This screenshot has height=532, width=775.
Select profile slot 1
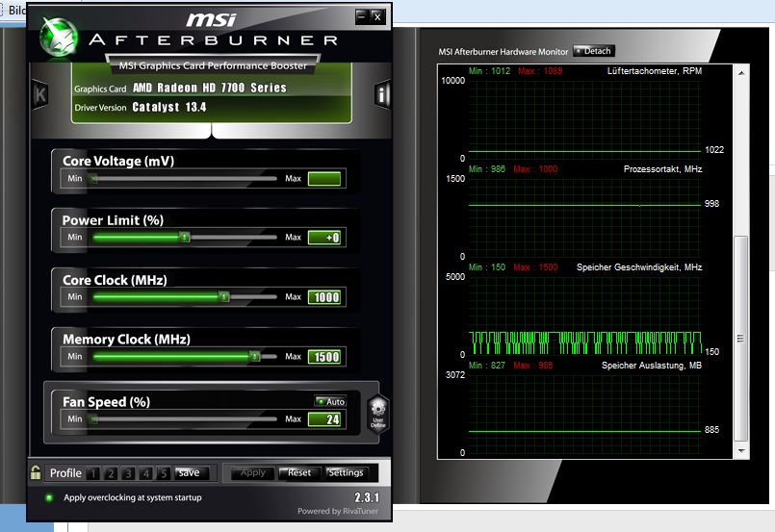click(x=93, y=473)
